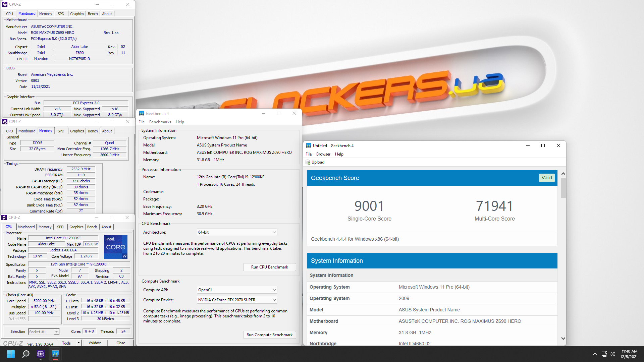The width and height of the screenshot is (644, 362).
Task: Open Compute API OpenCL dropdown
Action: (237, 290)
